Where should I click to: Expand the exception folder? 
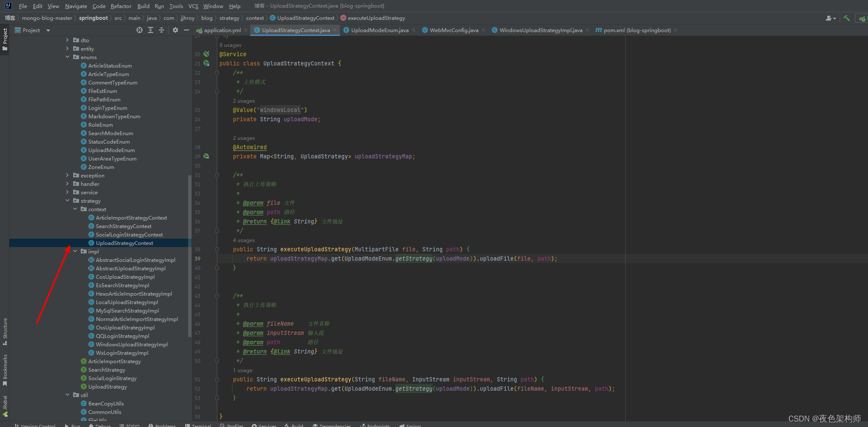pyautogui.click(x=68, y=175)
